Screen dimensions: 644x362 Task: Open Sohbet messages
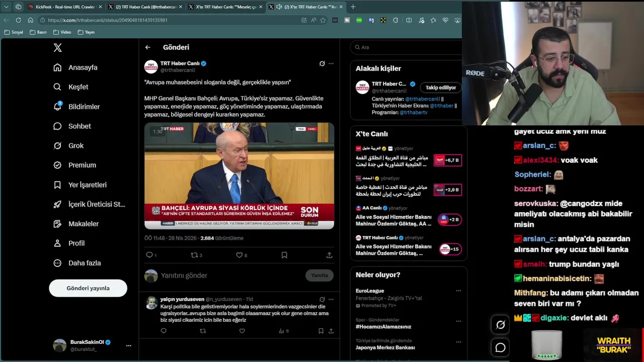(x=72, y=126)
